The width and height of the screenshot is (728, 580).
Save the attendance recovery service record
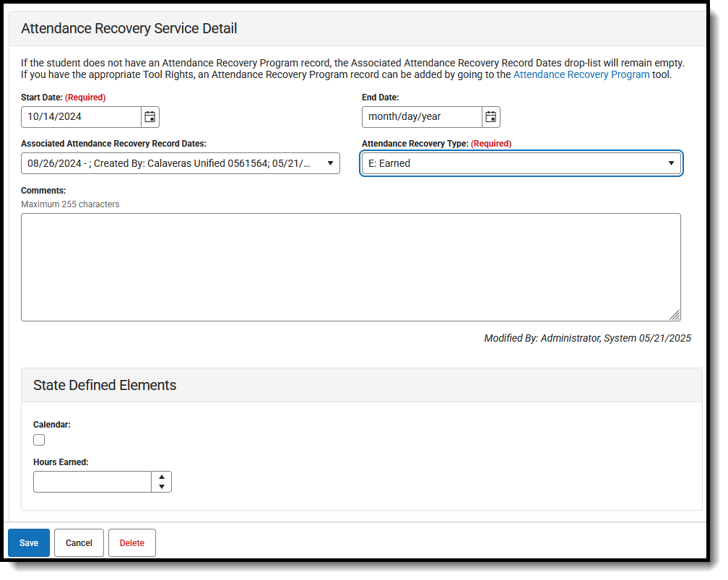pos(29,543)
